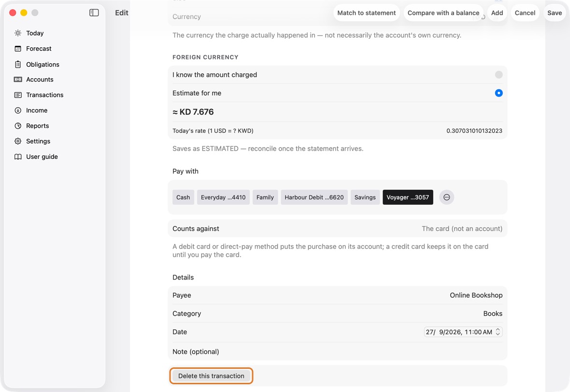The height and width of the screenshot is (392, 570).
Task: Click the Obligations clipboard icon
Action: (18, 64)
